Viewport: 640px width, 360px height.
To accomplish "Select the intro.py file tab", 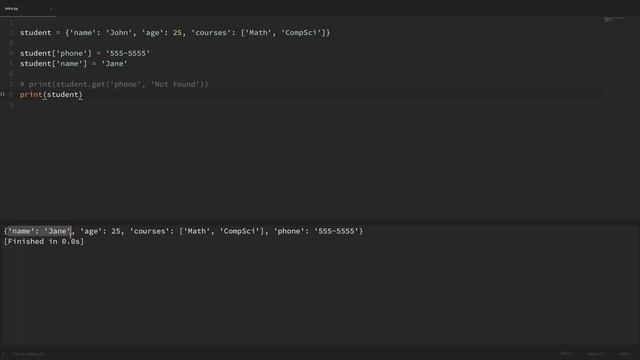I will (28, 9).
